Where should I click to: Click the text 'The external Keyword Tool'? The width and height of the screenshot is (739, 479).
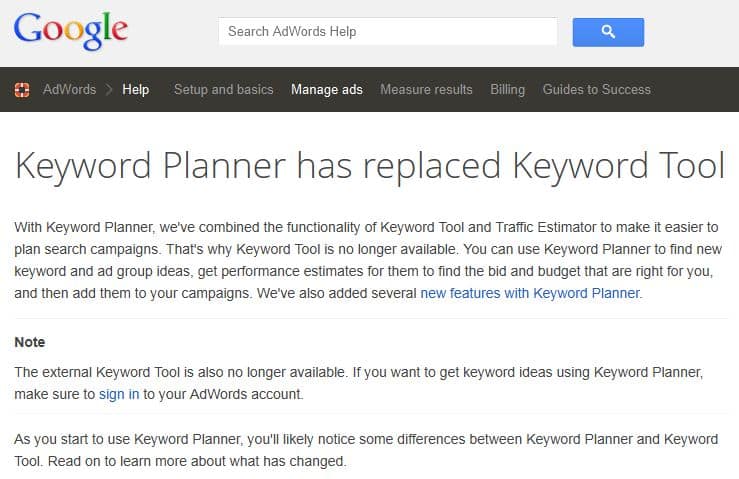pos(97,372)
